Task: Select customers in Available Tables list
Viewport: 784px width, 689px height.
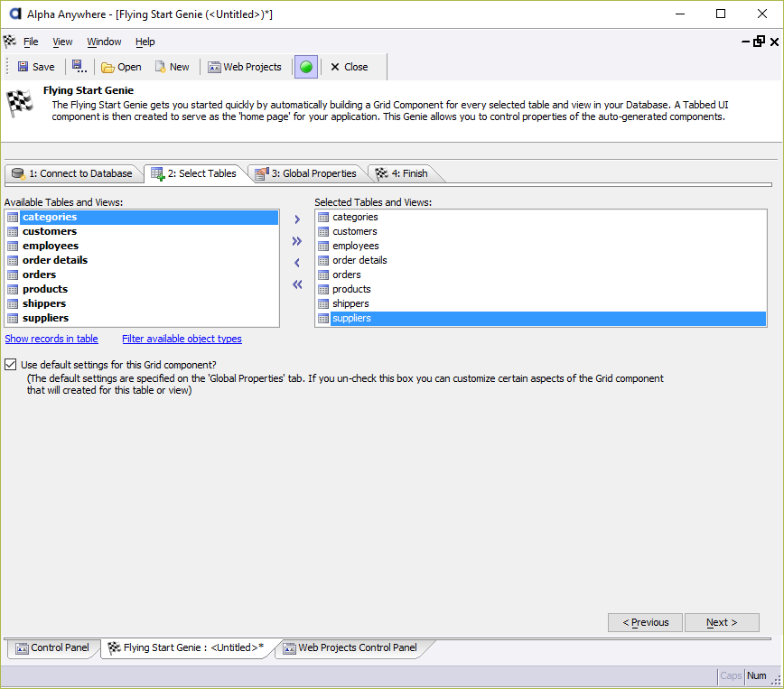Action: tap(142, 231)
